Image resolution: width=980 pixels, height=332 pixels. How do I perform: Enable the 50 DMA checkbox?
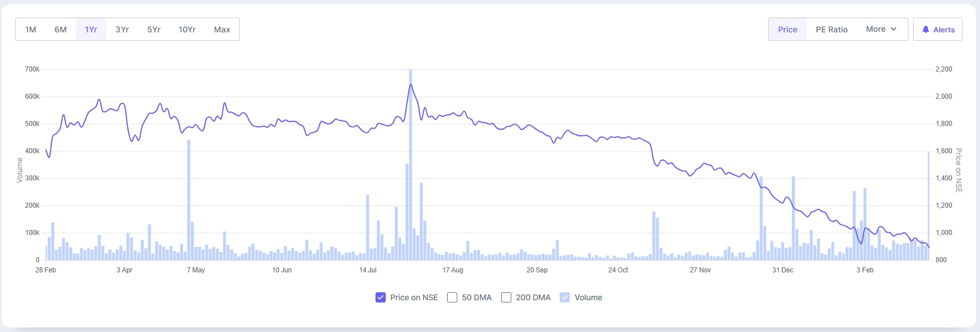point(452,297)
